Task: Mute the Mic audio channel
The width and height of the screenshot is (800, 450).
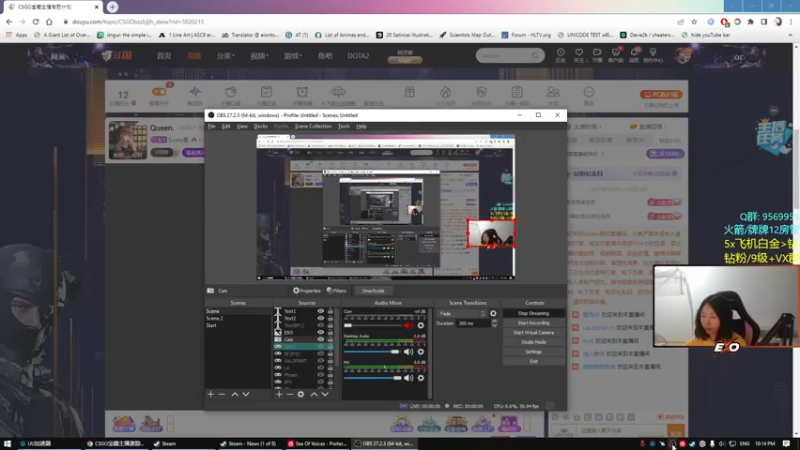Action: click(408, 378)
